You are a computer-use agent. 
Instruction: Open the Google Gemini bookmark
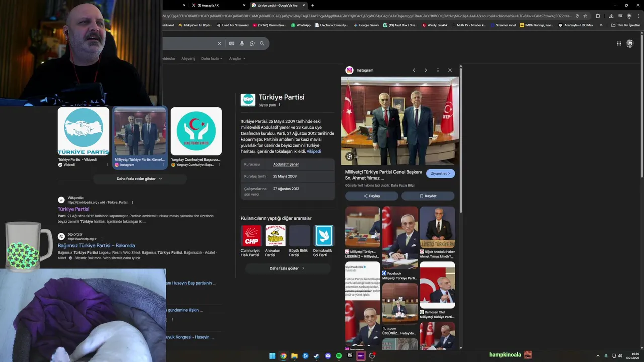tap(366, 25)
